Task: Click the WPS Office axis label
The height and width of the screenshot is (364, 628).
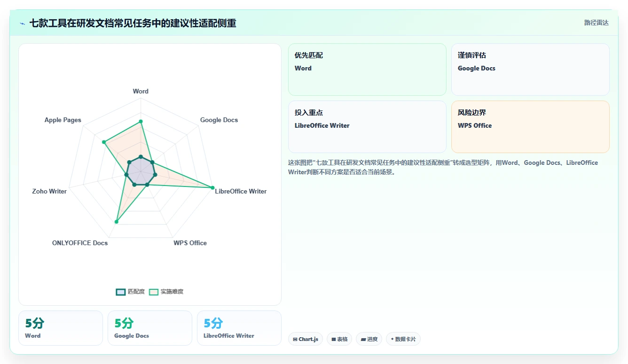Action: coord(190,243)
